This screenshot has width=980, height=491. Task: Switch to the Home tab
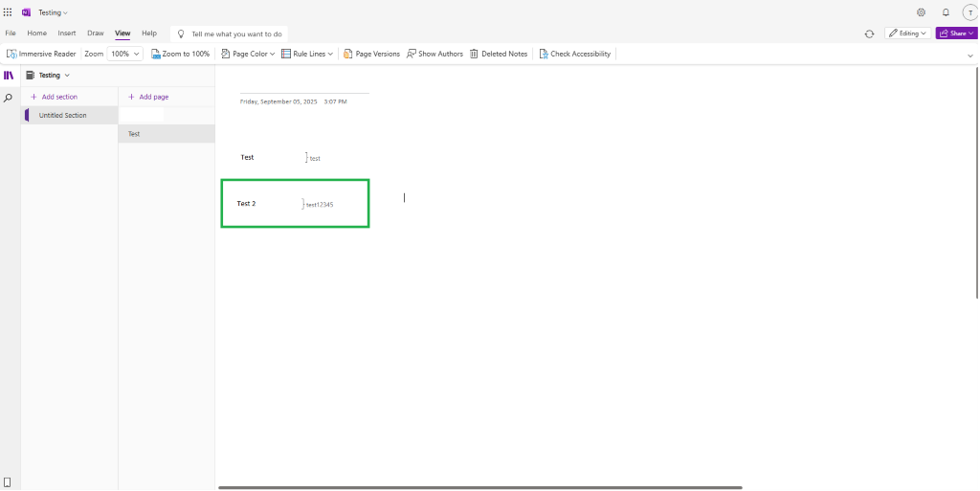37,33
